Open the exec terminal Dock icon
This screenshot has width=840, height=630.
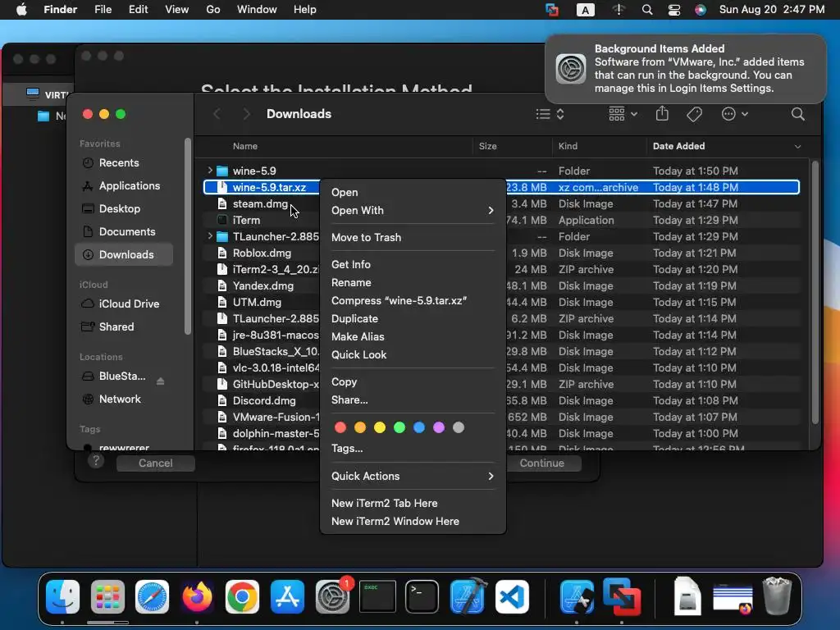377,597
